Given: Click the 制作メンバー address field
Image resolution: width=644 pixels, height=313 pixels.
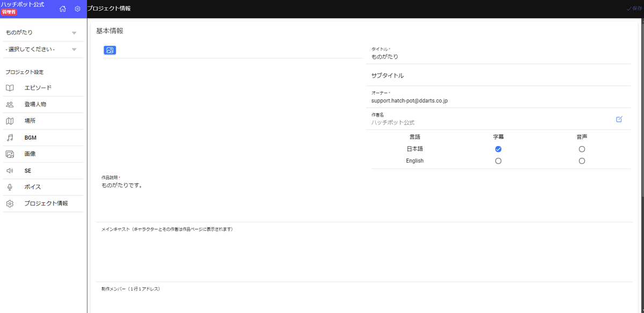Looking at the screenshot, I should click(364, 299).
